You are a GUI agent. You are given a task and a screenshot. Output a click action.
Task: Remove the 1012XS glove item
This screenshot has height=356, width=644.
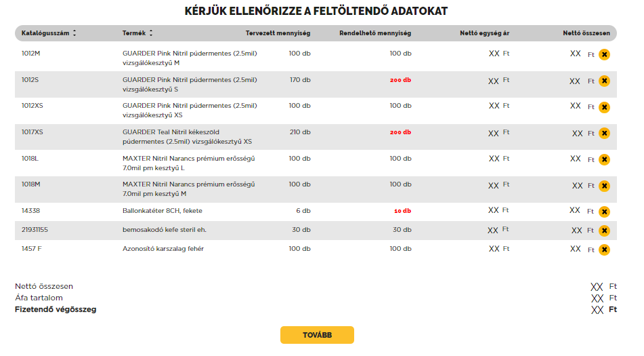604,107
